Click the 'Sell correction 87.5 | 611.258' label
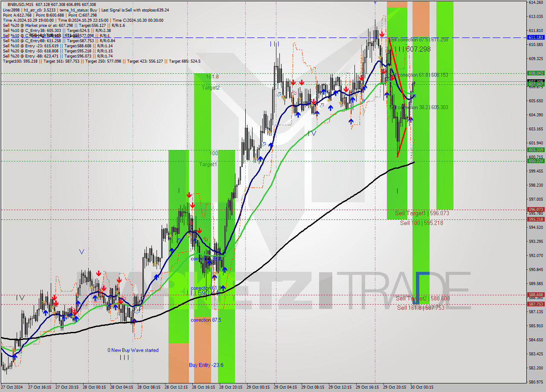The image size is (546, 392). 418,39
